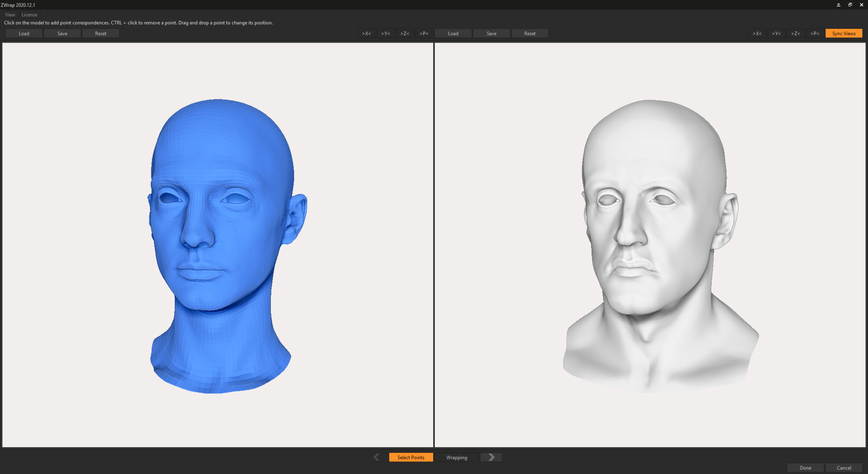Switch to the Wrapping step tab
868x474 pixels.
pos(457,457)
